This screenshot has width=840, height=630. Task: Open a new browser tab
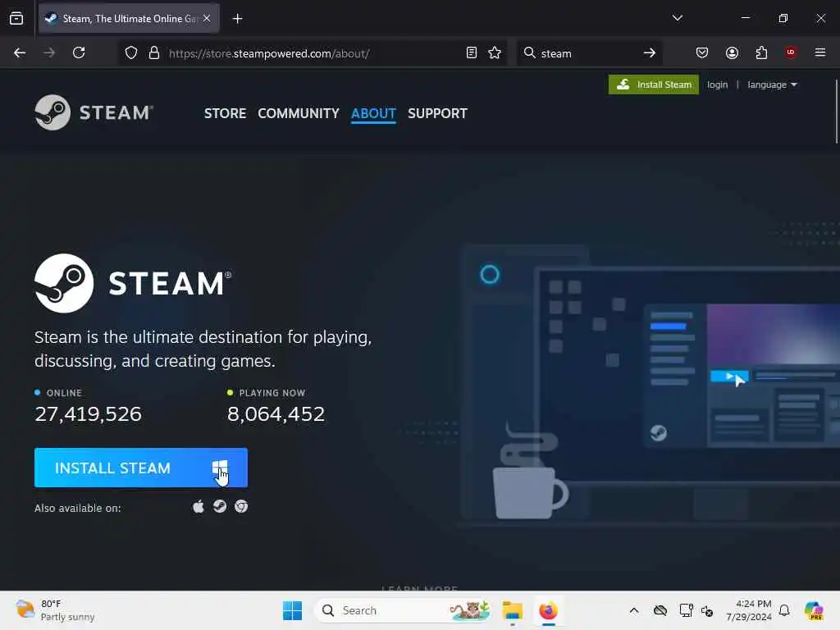[x=237, y=19]
